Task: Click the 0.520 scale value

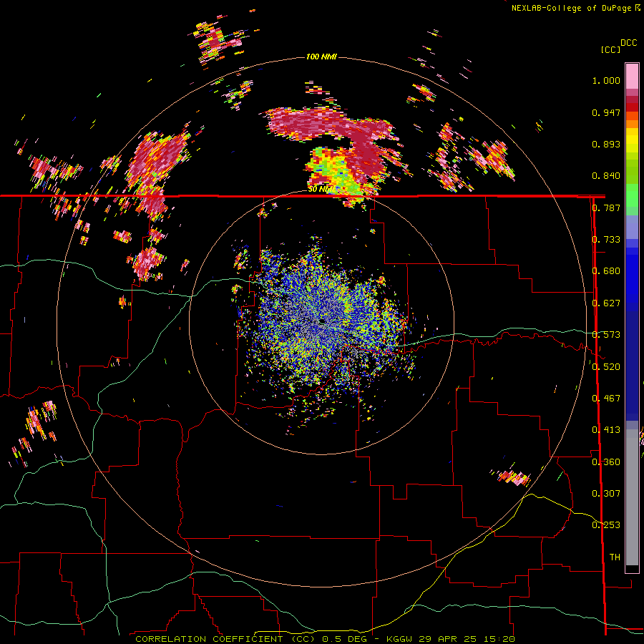Action: pyautogui.click(x=606, y=366)
